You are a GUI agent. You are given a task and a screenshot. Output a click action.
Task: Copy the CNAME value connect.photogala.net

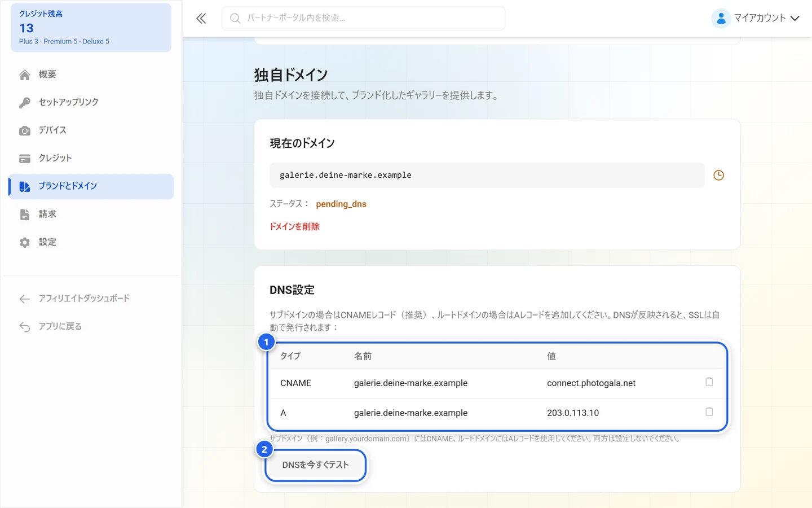click(x=709, y=382)
